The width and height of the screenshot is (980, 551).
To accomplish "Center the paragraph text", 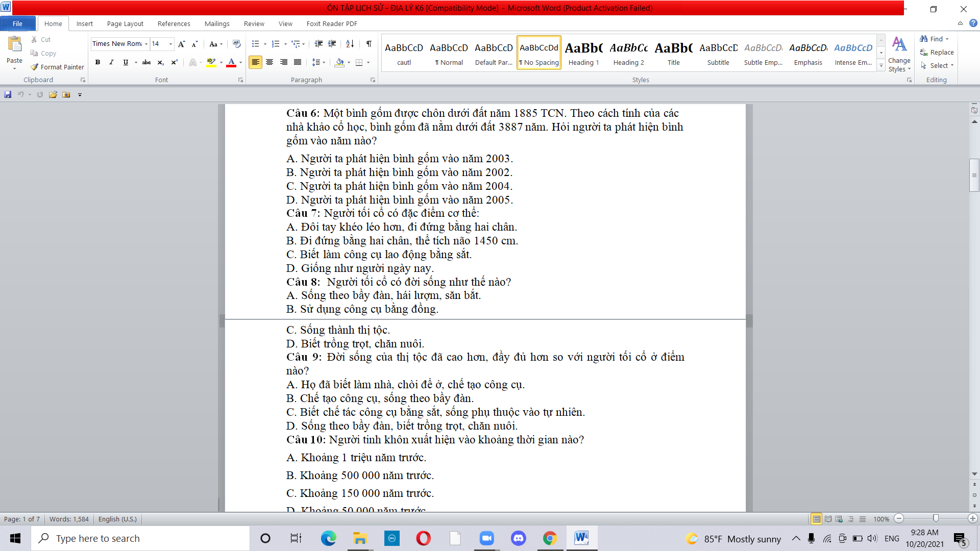I will 269,62.
